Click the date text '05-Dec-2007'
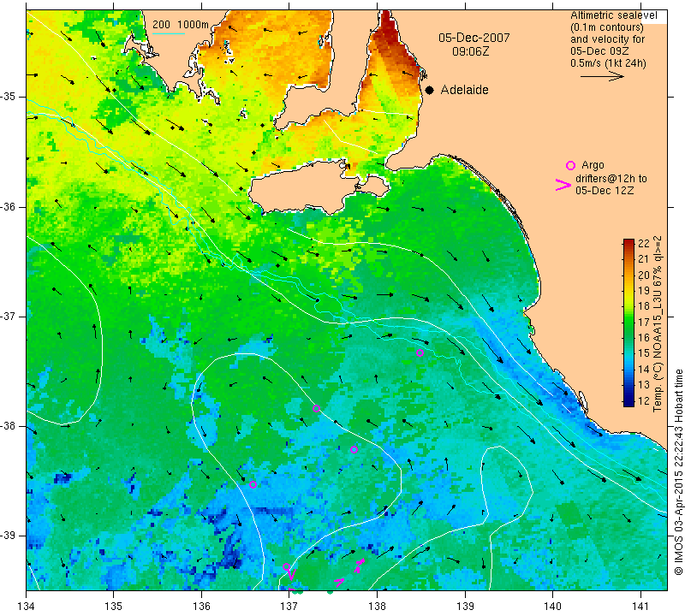Viewport: 685px width, 616px height. pyautogui.click(x=474, y=38)
